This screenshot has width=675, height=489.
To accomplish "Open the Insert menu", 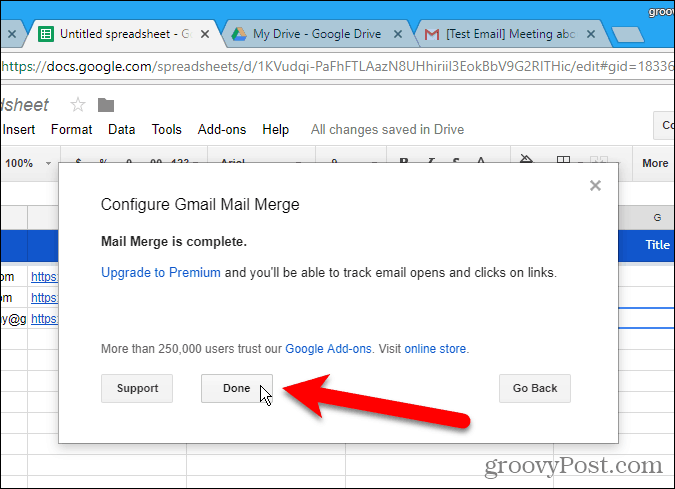I will [x=19, y=130].
